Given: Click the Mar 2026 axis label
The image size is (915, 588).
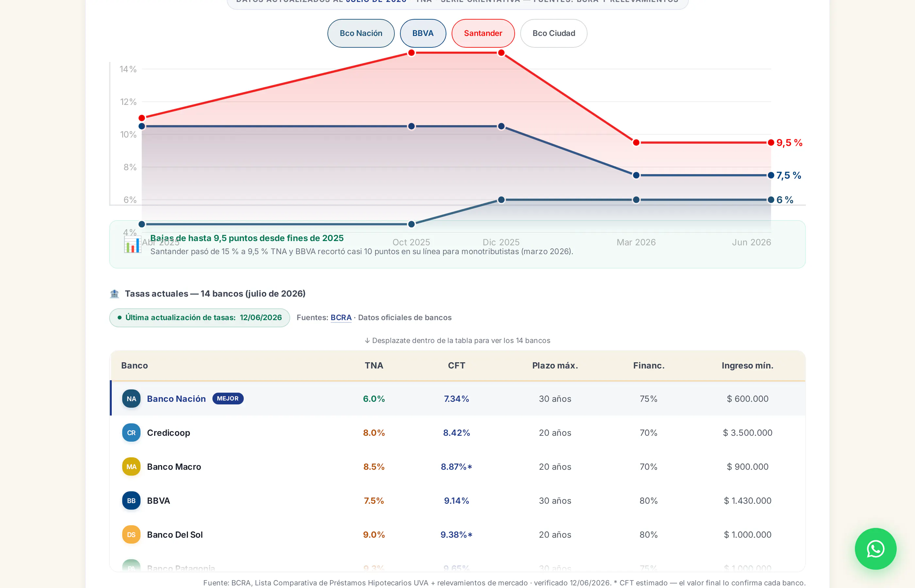Looking at the screenshot, I should (636, 242).
